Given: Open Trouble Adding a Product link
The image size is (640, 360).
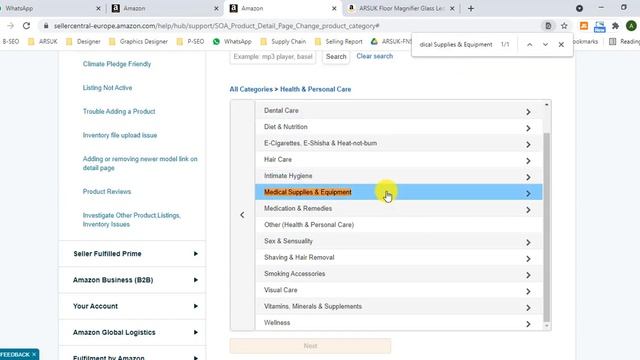Looking at the screenshot, I should pyautogui.click(x=119, y=111).
